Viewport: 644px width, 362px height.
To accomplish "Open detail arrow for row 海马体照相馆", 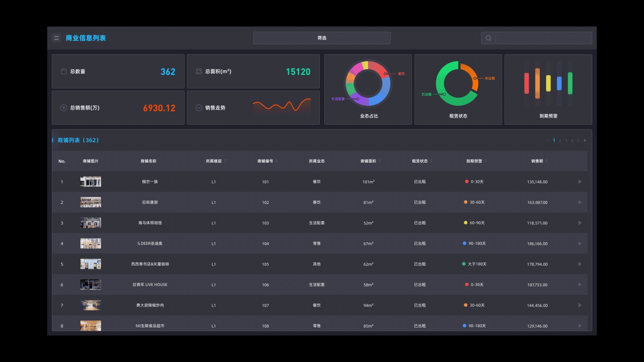I will [x=580, y=223].
